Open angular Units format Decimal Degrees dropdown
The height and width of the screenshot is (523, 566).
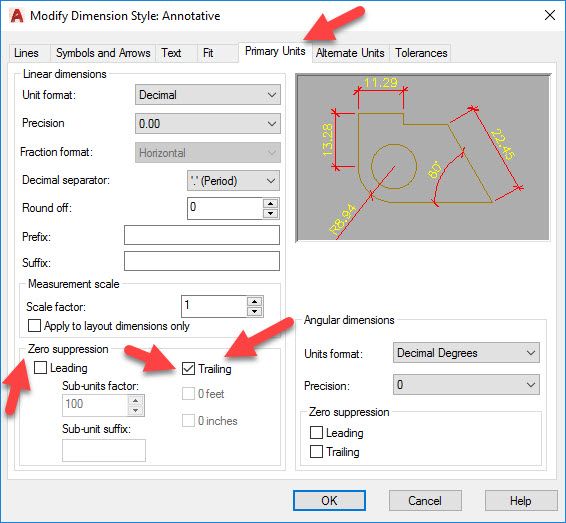(466, 353)
